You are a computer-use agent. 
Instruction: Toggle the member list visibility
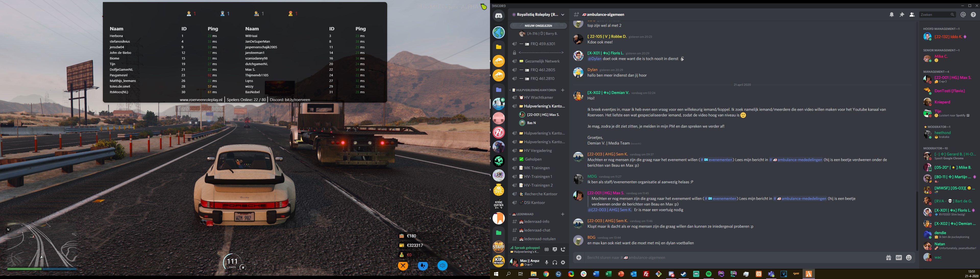click(x=912, y=15)
